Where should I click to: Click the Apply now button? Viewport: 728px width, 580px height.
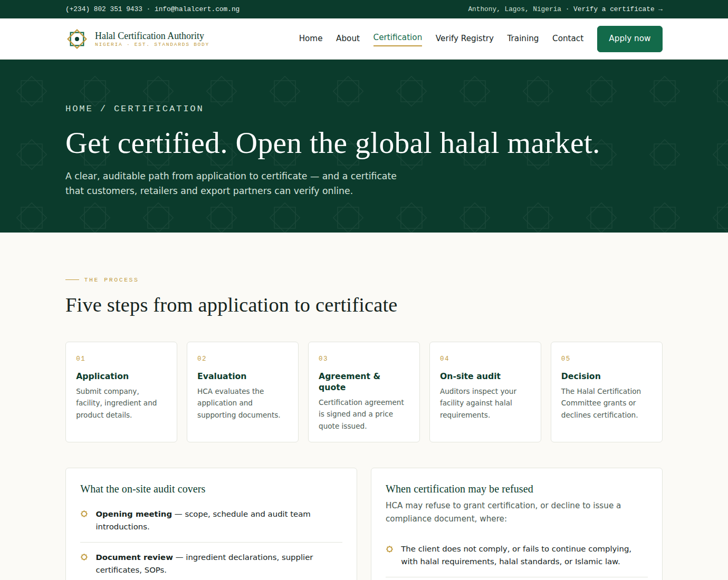(629, 39)
